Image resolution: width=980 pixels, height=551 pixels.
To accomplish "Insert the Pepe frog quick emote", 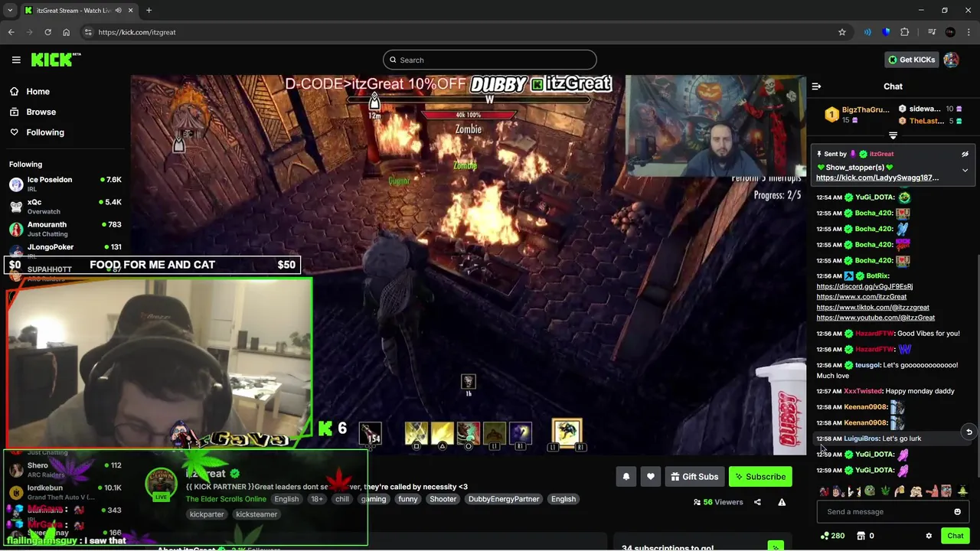I will 870,491.
